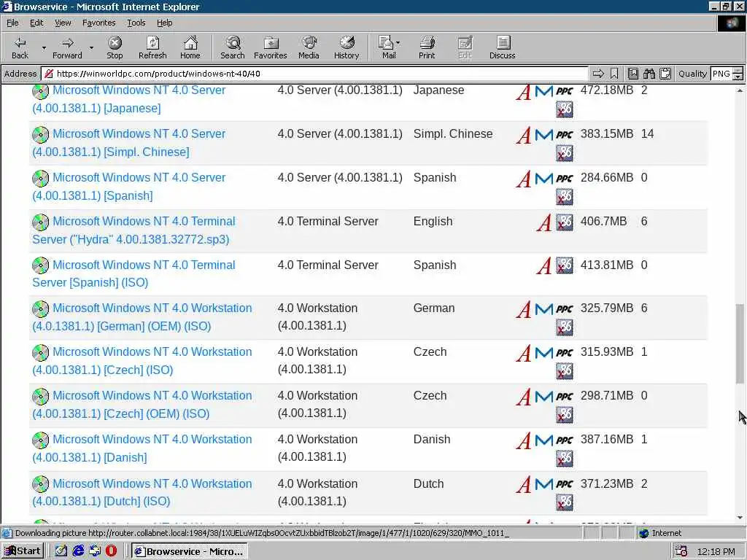Open the Help menu
The image size is (747, 560).
click(x=165, y=23)
